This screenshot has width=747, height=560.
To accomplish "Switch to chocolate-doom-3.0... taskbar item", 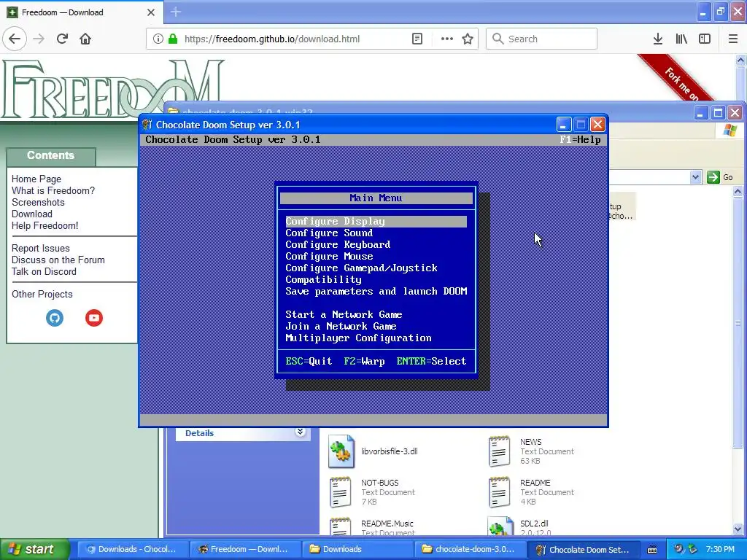I will point(472,549).
